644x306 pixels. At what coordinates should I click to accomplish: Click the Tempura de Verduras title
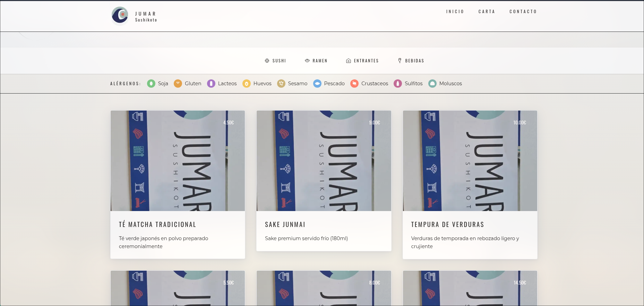click(447, 225)
